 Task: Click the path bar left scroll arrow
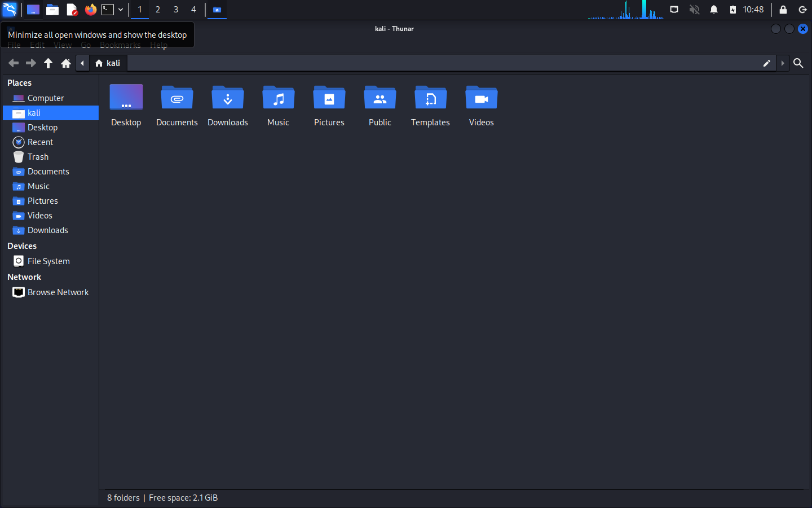(x=82, y=63)
